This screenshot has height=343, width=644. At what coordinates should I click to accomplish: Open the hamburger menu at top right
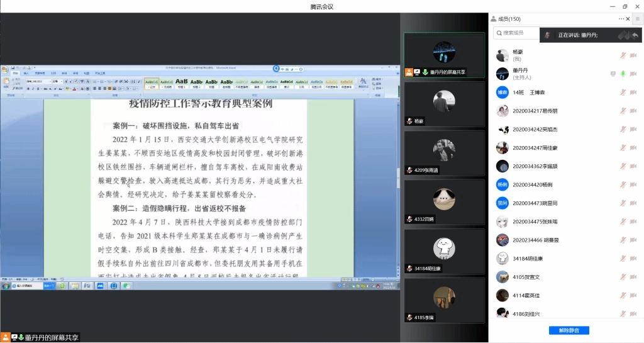point(636,19)
